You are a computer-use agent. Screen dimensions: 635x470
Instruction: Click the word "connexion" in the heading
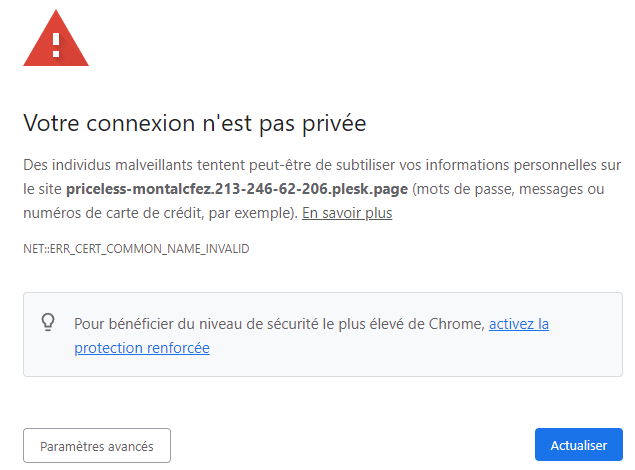[141, 123]
